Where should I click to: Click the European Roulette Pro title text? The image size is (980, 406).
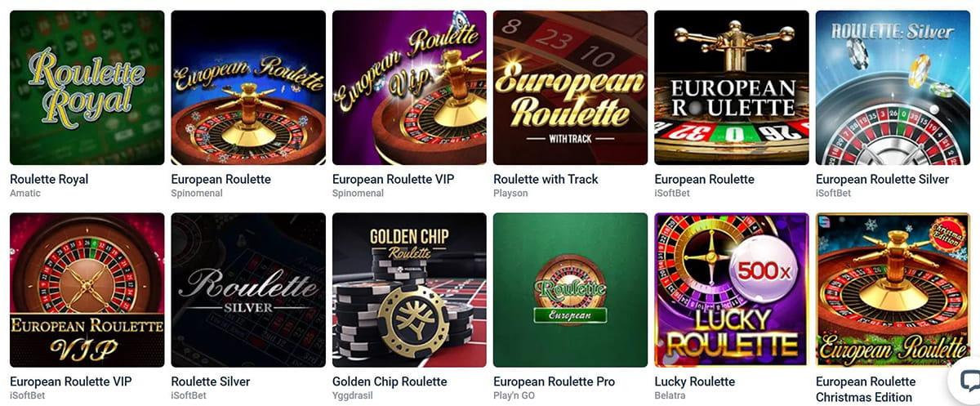click(554, 381)
